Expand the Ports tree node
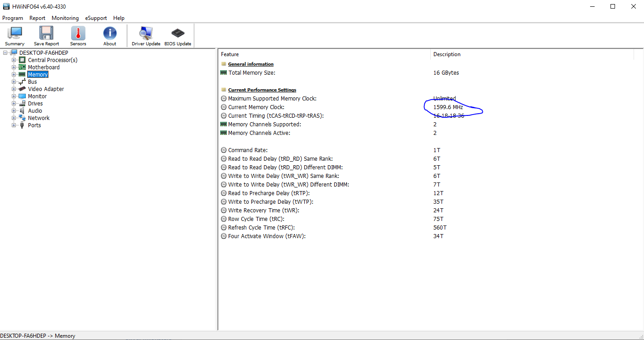Screen dimensions: 644x340 tap(14, 125)
